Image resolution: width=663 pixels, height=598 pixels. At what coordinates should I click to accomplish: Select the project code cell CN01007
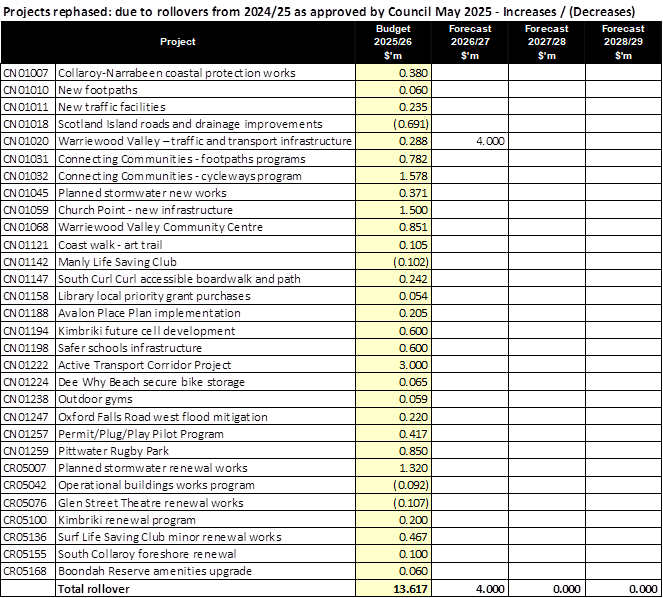pos(26,73)
